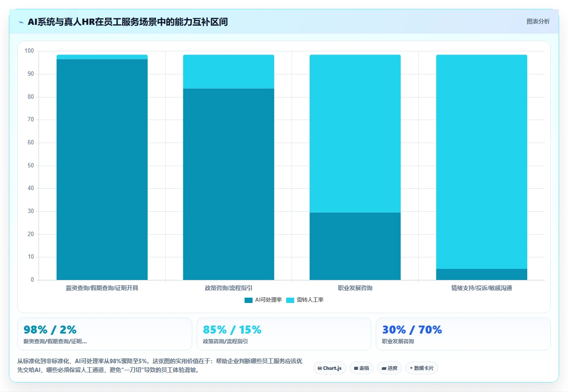
Task: Toggle the AI可处理率 legend item
Action: [263, 300]
